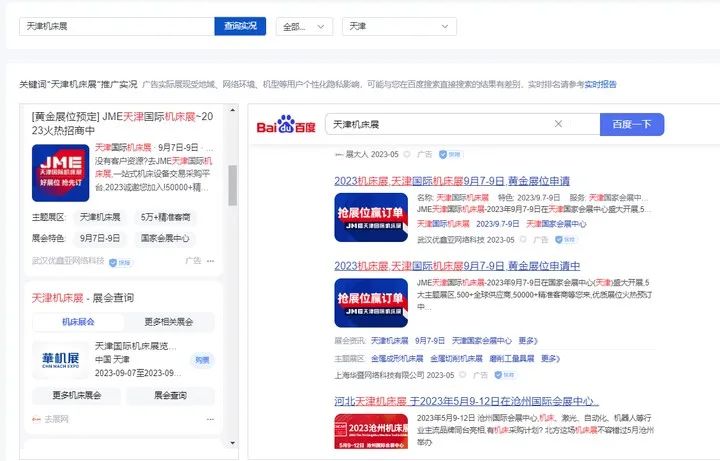Screen dimensions: 720x461
Task: Open the more options dots beside 去展网
Action: coord(210,419)
